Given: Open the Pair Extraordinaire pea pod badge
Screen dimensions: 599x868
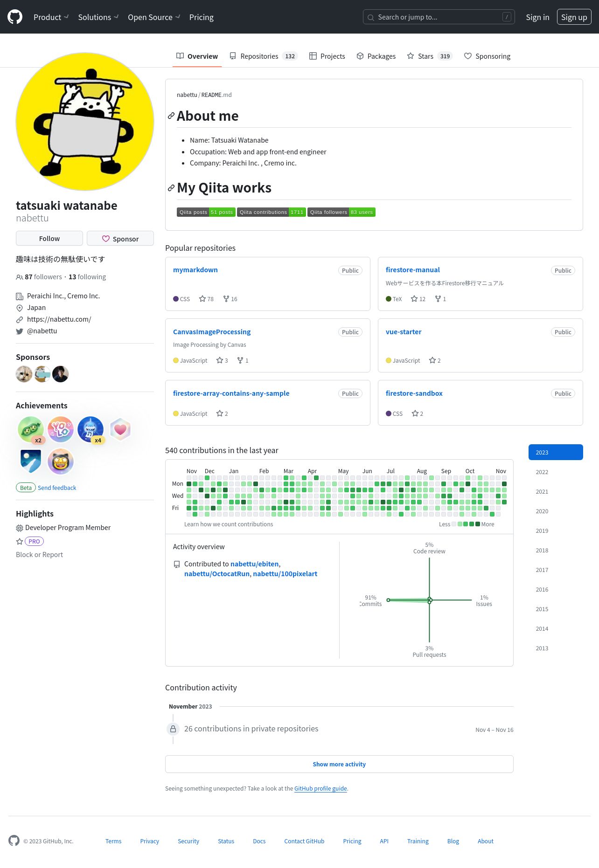Looking at the screenshot, I should (x=31, y=429).
